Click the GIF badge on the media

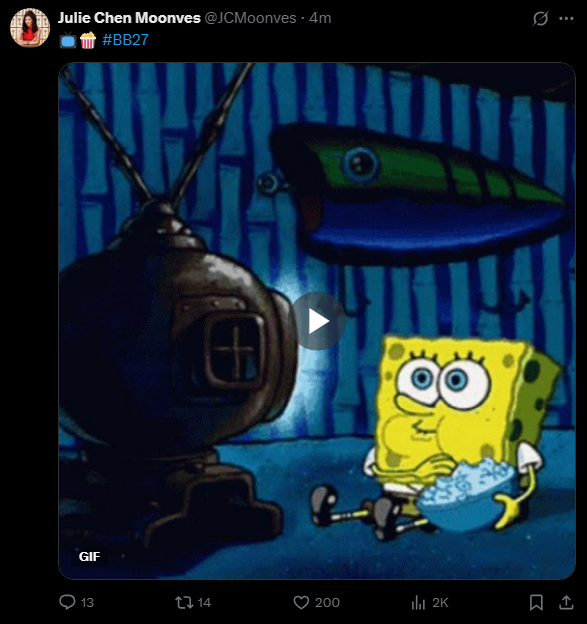(x=90, y=556)
